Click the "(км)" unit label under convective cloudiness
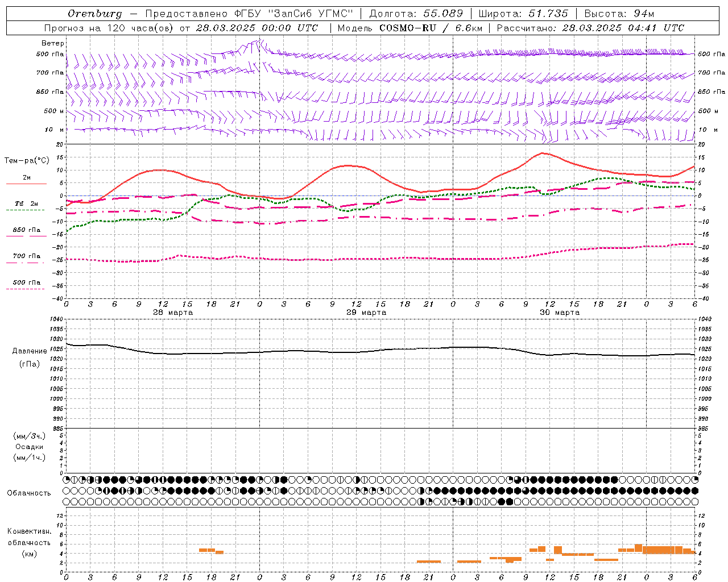Viewport: 728px width, 582px height. [30, 554]
